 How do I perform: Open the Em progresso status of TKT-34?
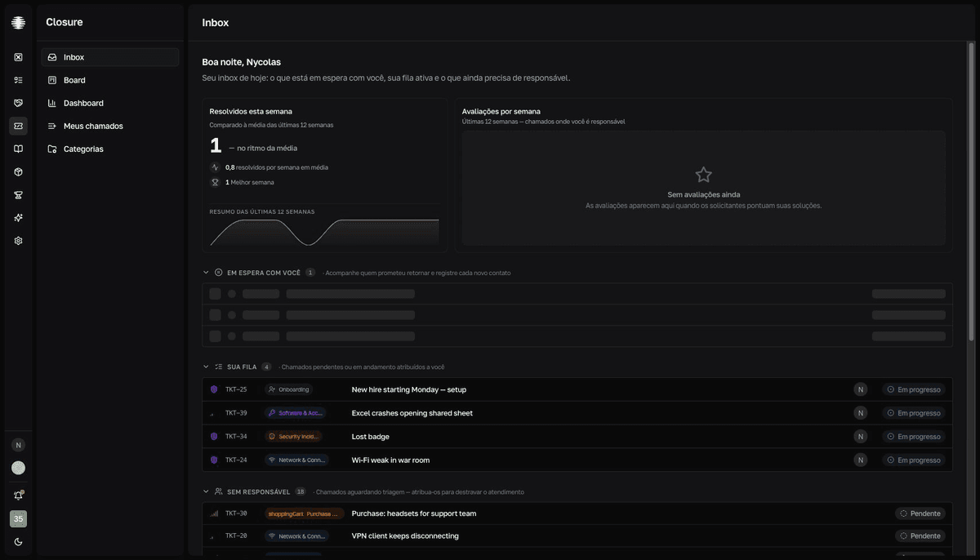914,437
